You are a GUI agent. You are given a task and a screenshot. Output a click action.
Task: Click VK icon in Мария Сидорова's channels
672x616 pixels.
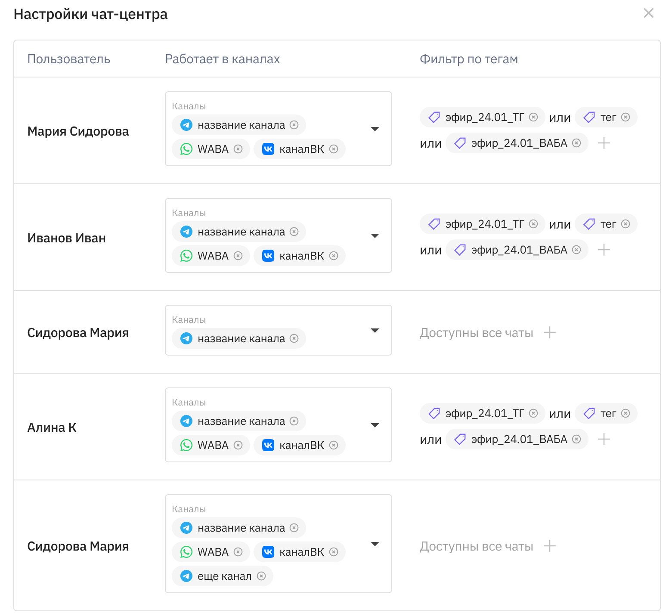[x=268, y=149]
